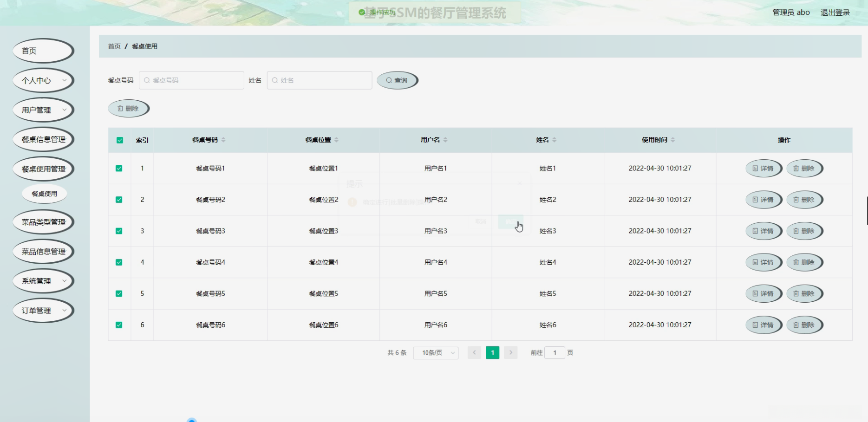This screenshot has height=422, width=868.
Task: Click the 使用时间 cell in row 餐桌号码4
Action: [660, 262]
